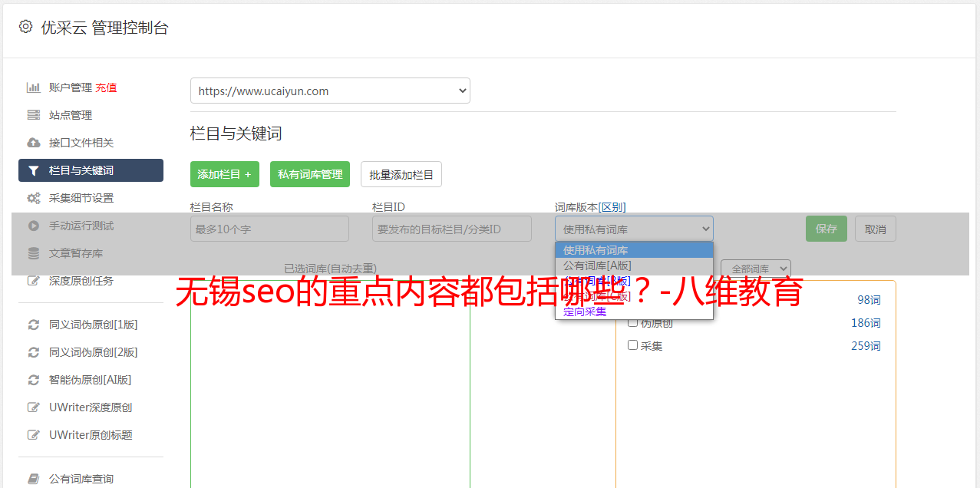Click the 批量添加栏目 button
The height and width of the screenshot is (488, 980).
coord(401,174)
